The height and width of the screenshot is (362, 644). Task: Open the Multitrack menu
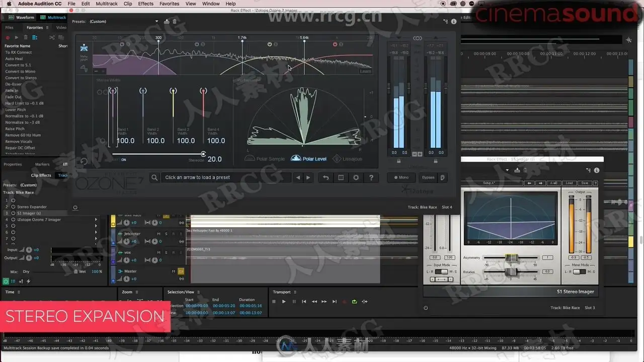point(107,4)
